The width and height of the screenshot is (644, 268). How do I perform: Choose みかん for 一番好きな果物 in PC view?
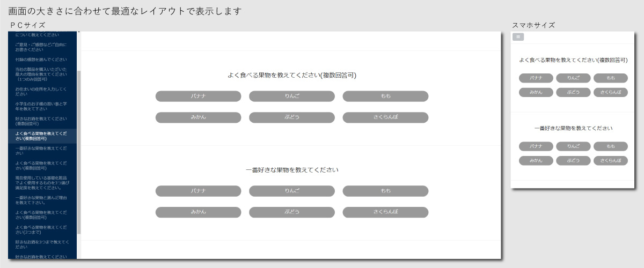point(198,212)
